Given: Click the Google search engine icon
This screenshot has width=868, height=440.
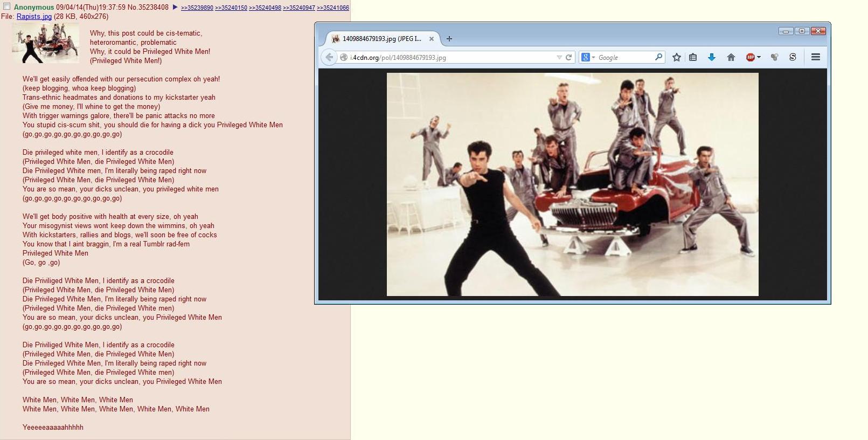Looking at the screenshot, I should pos(585,57).
